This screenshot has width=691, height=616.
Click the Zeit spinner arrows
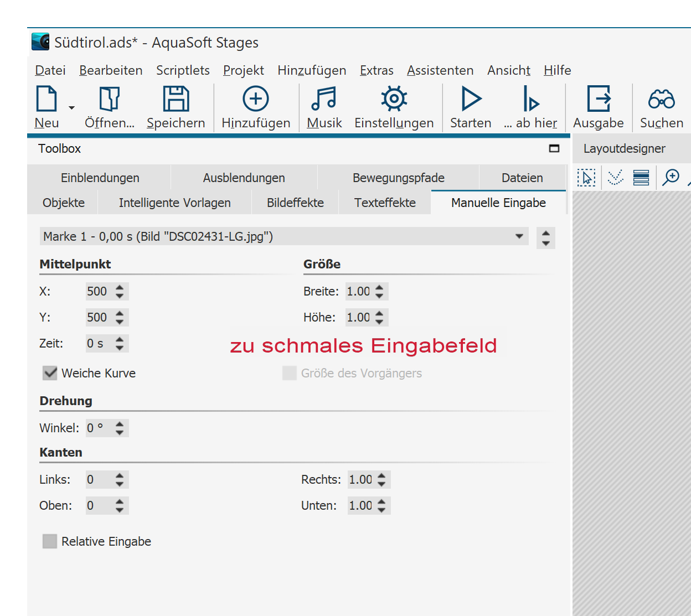pyautogui.click(x=120, y=344)
